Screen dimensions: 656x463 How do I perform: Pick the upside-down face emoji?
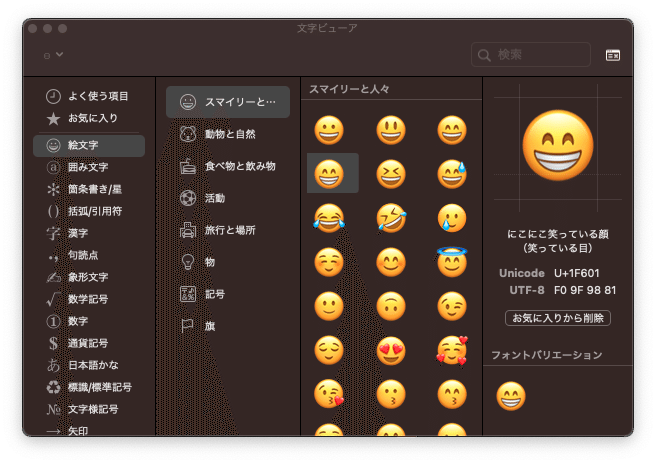[x=391, y=306]
